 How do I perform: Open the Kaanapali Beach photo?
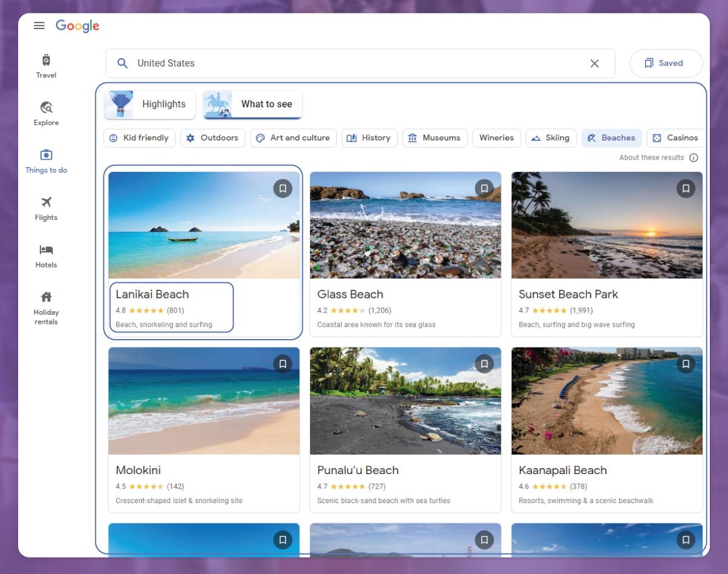(x=607, y=401)
